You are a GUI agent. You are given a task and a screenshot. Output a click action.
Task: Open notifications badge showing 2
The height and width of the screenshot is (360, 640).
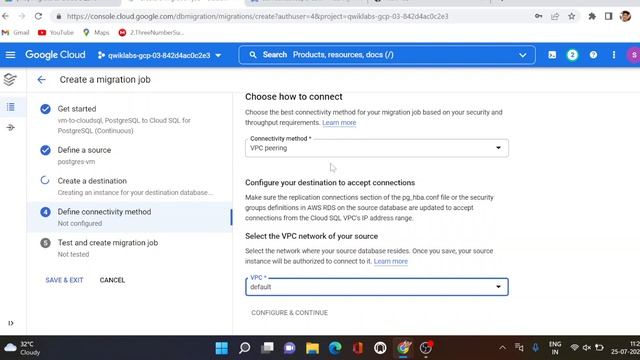(x=572, y=55)
